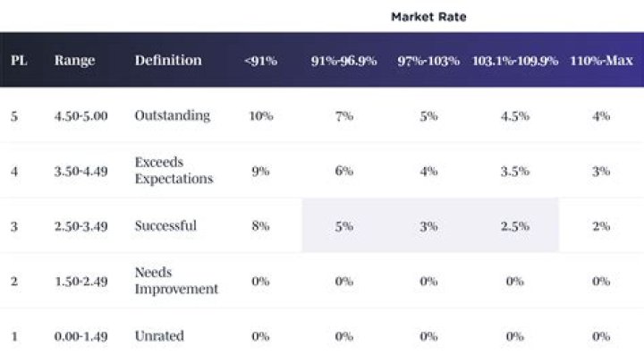Select the 1.50-2.49 range cell
The height and width of the screenshot is (363, 644).
(80, 282)
